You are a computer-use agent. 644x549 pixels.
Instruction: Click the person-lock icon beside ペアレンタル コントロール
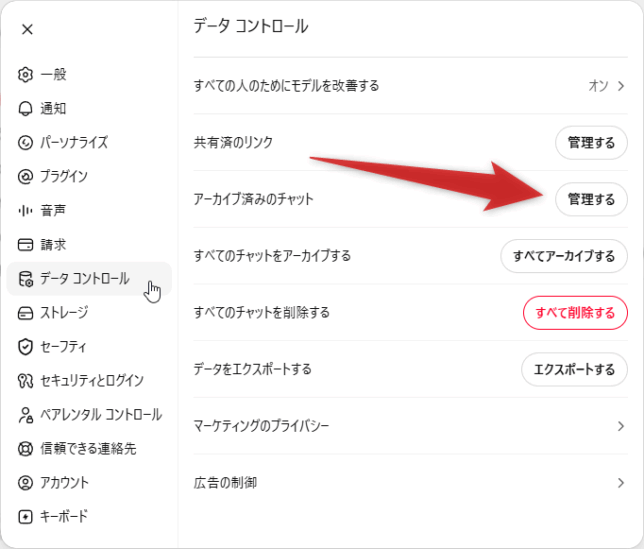pyautogui.click(x=25, y=415)
